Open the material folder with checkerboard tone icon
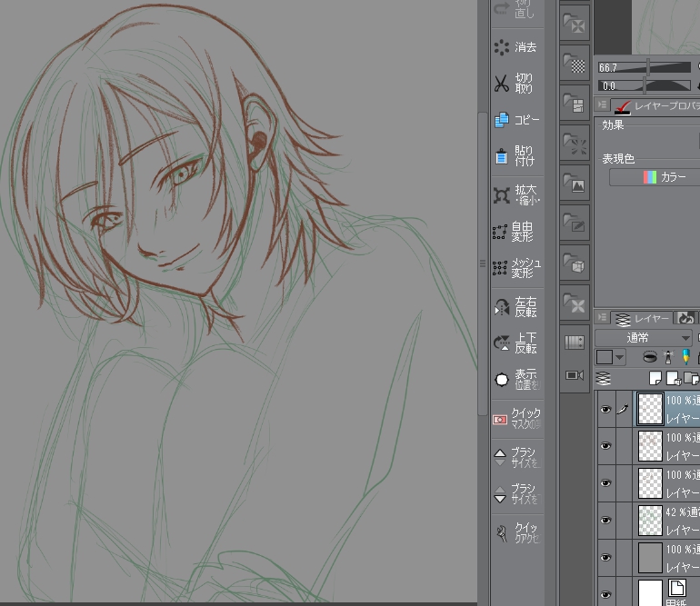 pyautogui.click(x=575, y=63)
